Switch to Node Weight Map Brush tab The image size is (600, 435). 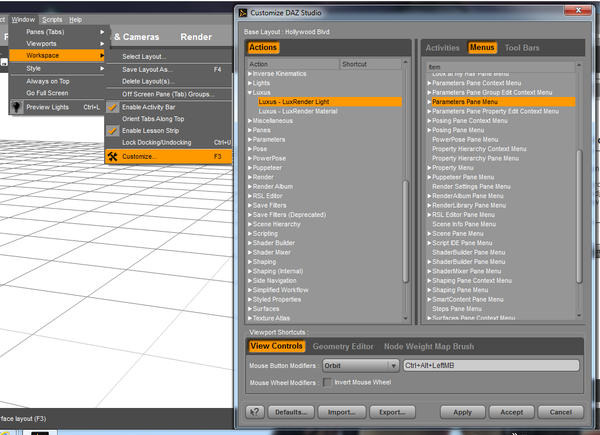pyautogui.click(x=429, y=347)
